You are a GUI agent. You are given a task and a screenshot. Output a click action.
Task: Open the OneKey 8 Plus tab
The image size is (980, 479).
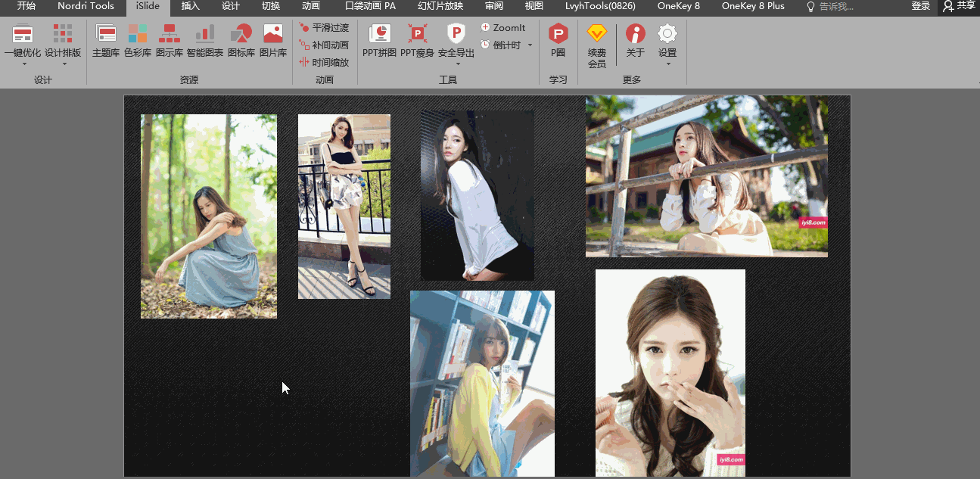(753, 6)
